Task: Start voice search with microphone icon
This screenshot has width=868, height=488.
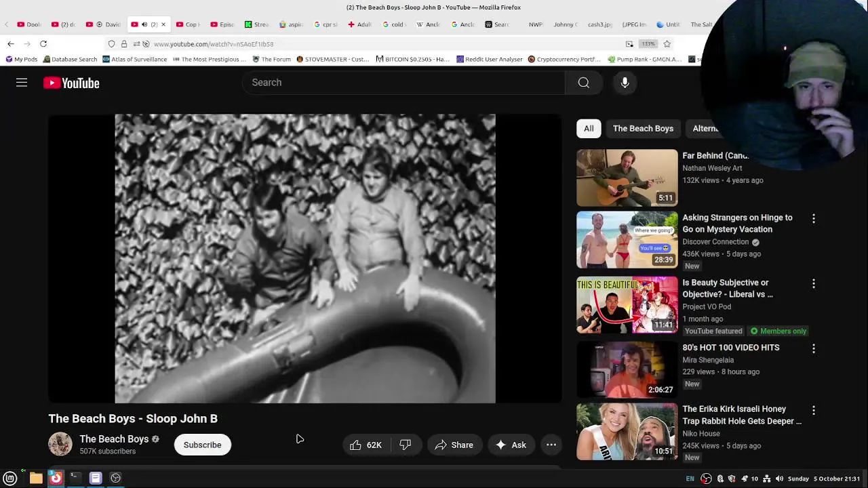Action: (x=625, y=83)
